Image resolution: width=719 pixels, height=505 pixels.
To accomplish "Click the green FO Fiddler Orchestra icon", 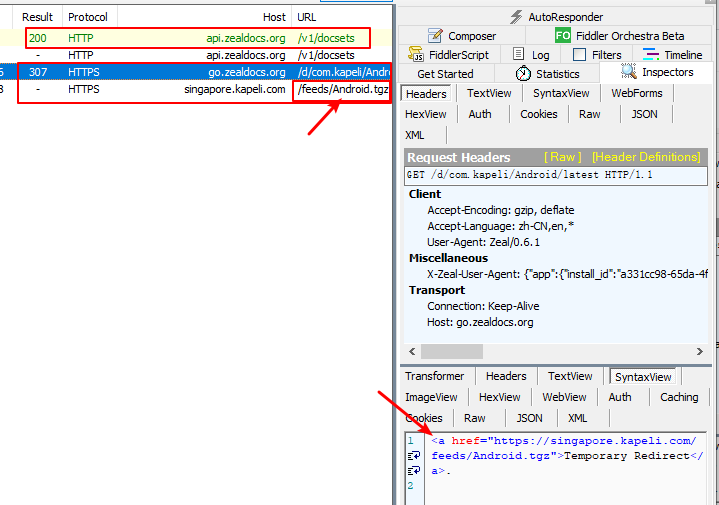I will coord(563,36).
